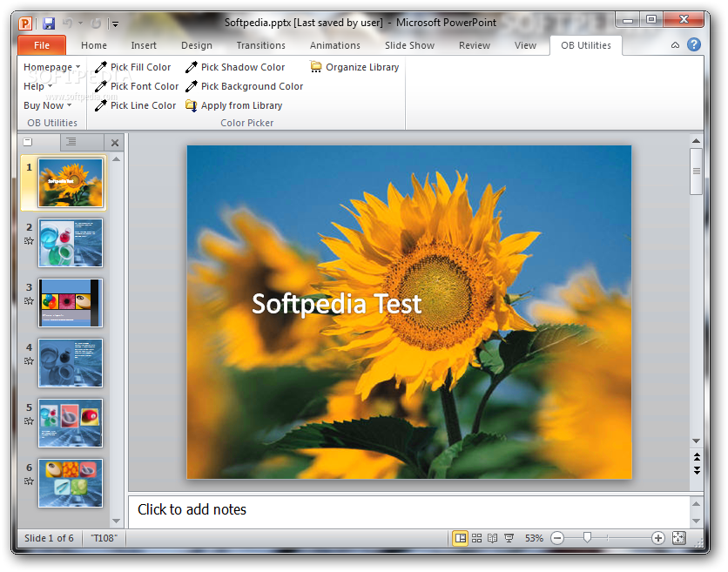Click to add notes field
Image resolution: width=728 pixels, height=572 pixels.
tap(408, 511)
